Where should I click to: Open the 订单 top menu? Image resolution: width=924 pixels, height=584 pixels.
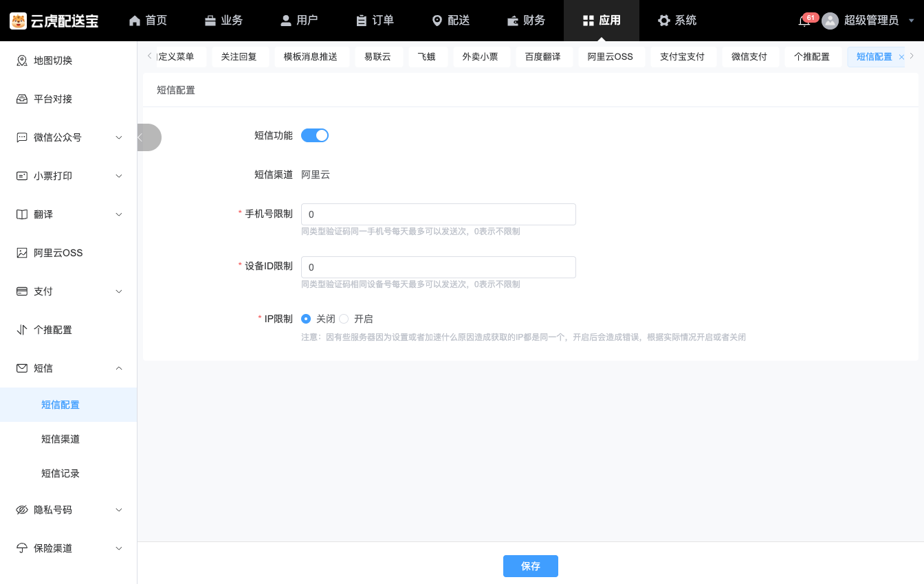(375, 21)
